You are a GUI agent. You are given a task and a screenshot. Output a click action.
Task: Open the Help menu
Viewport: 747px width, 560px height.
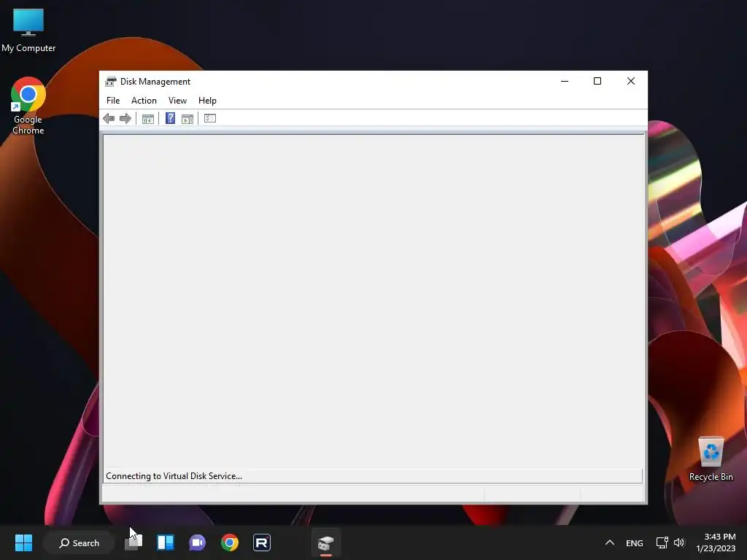pyautogui.click(x=207, y=101)
